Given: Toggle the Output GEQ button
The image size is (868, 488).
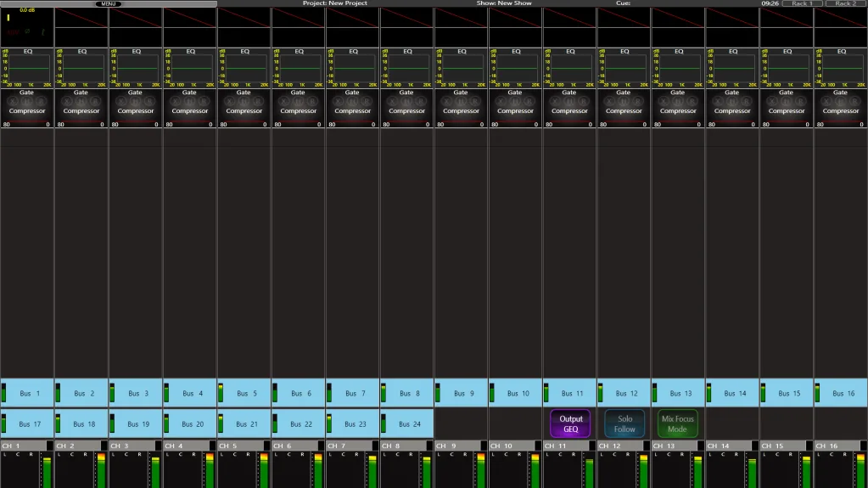Looking at the screenshot, I should coord(570,423).
